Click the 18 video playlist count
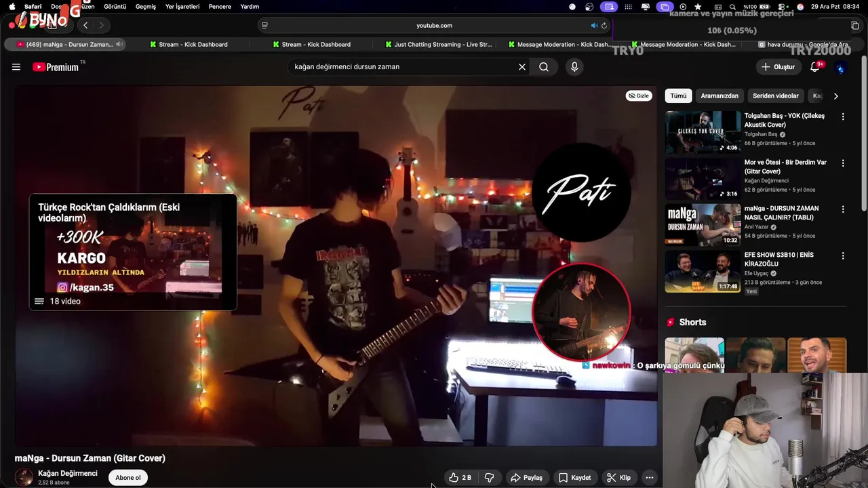The width and height of the screenshot is (868, 488). 65,302
